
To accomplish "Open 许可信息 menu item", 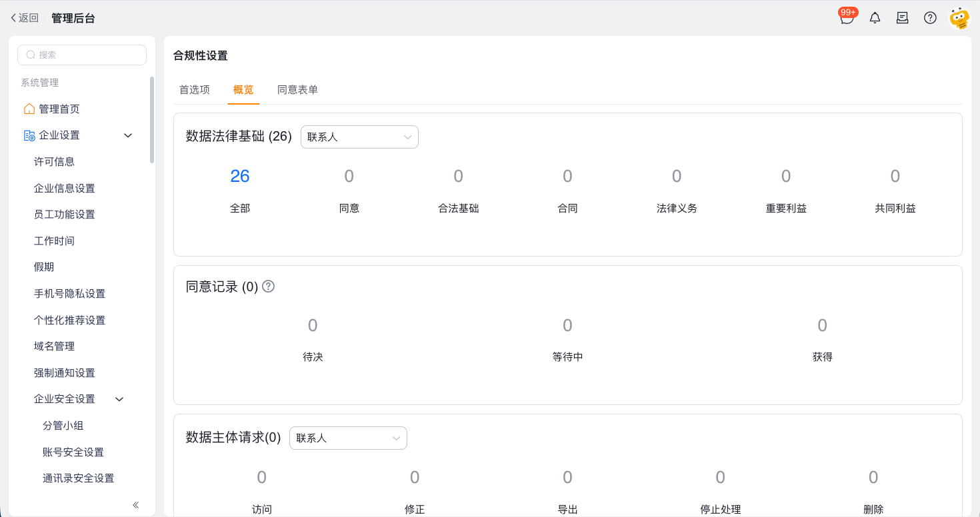I will click(54, 161).
